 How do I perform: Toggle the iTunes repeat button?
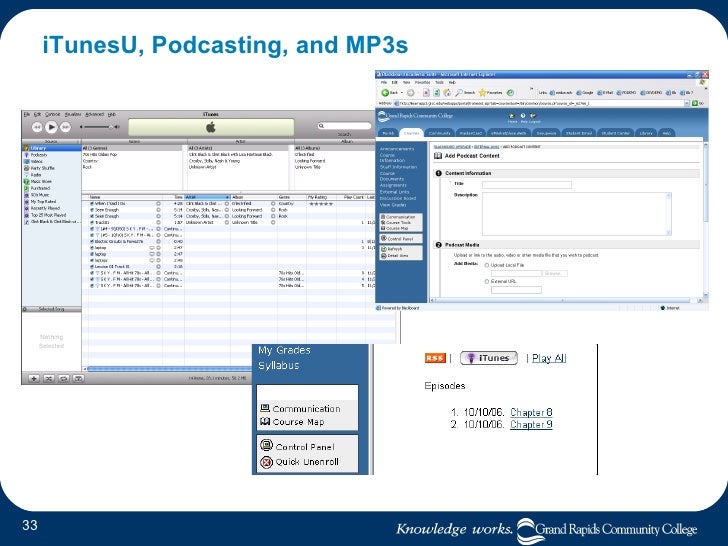(64, 379)
